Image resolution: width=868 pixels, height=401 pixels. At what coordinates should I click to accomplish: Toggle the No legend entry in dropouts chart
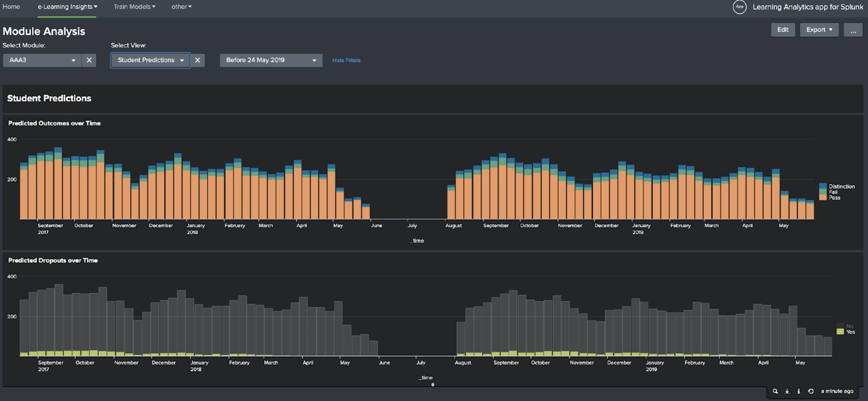tap(846, 326)
